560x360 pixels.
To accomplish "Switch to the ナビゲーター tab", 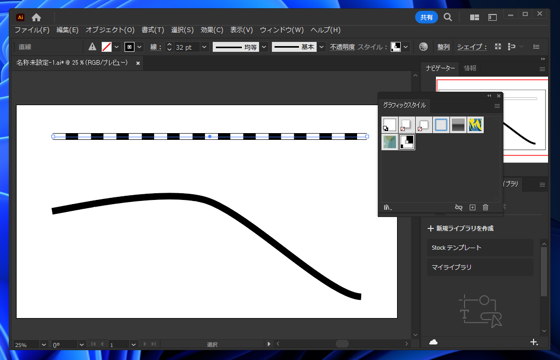I will coord(440,68).
